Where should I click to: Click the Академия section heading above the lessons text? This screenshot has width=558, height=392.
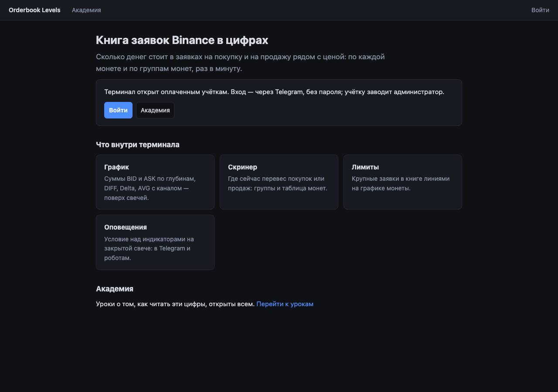pos(115,289)
